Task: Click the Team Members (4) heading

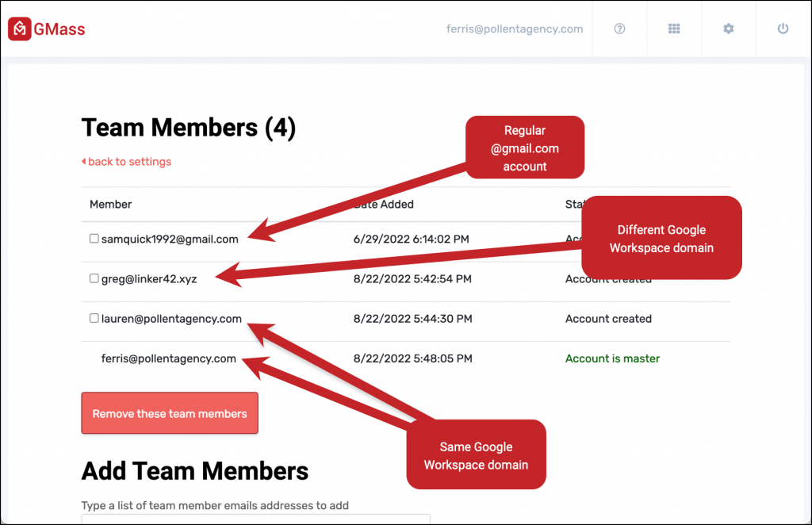Action: click(189, 128)
